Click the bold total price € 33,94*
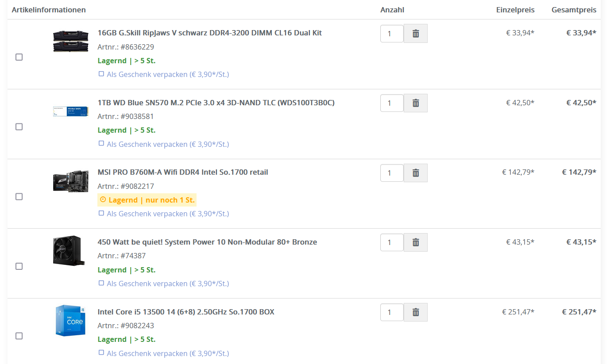This screenshot has height=364, width=610. pos(581,33)
